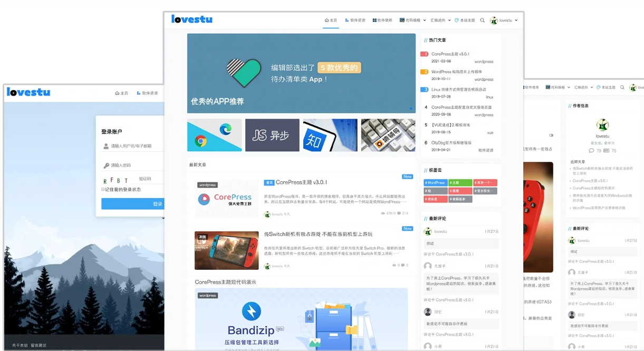
Task: Open CorePress主题短代码演示 in right window 近期文章
Action: pyautogui.click(x=593, y=188)
